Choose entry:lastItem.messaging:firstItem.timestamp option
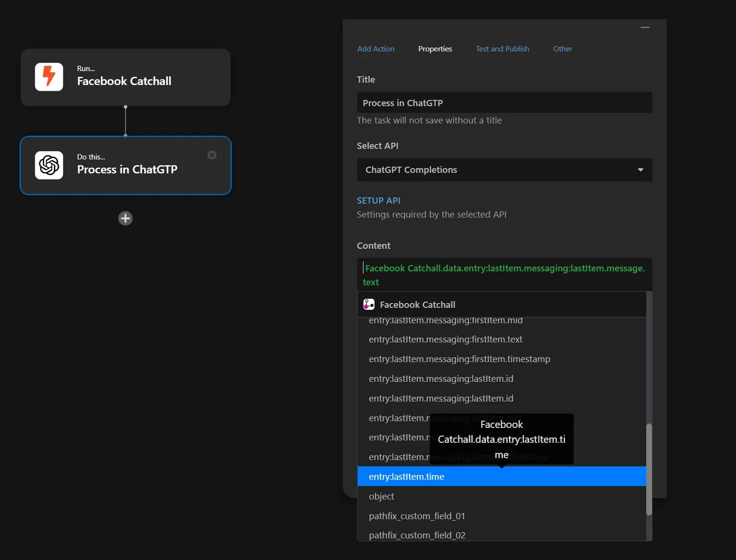This screenshot has width=736, height=560. 502,359
